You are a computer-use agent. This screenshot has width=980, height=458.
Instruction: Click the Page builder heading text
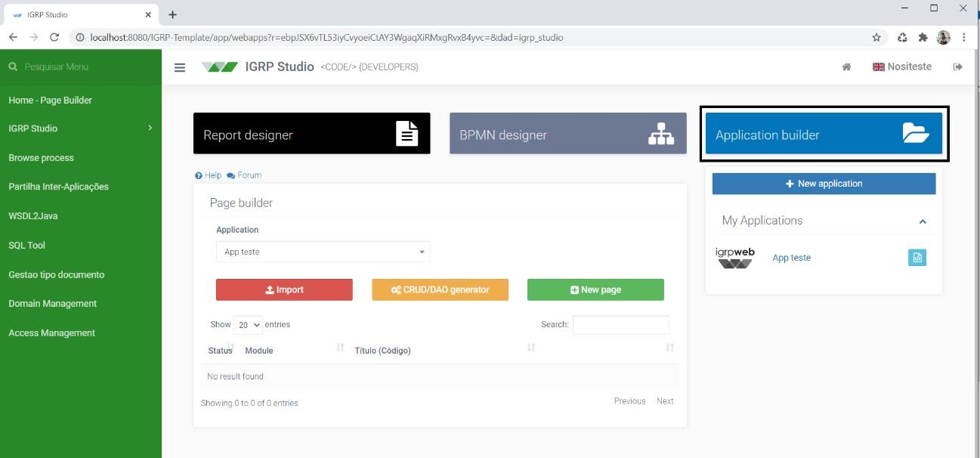(x=241, y=203)
